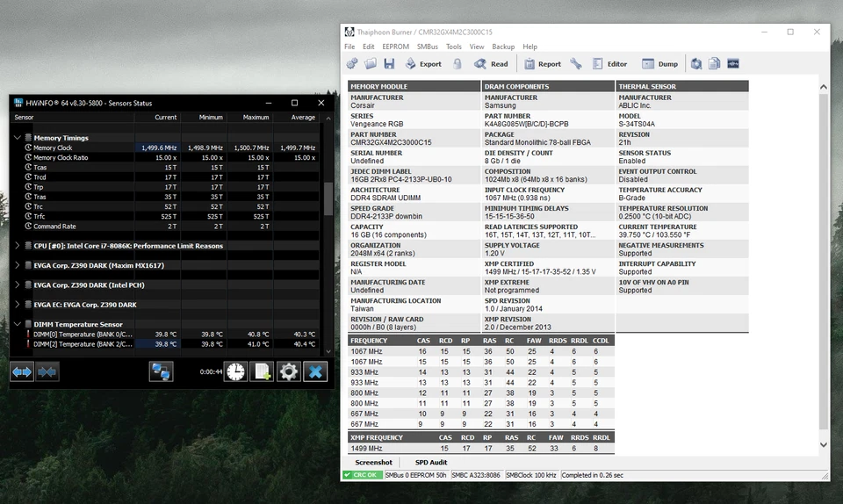Click HWiNFO expand columns arrows button

(x=22, y=371)
